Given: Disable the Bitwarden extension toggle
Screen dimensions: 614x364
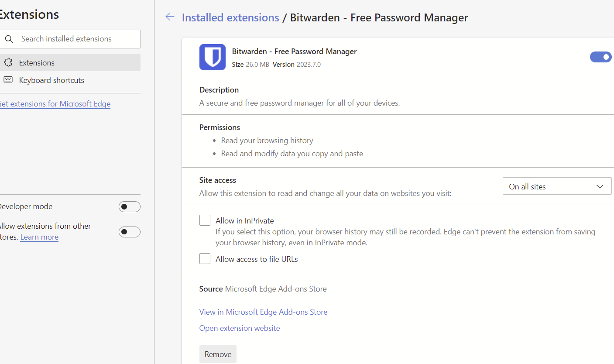Looking at the screenshot, I should (601, 57).
